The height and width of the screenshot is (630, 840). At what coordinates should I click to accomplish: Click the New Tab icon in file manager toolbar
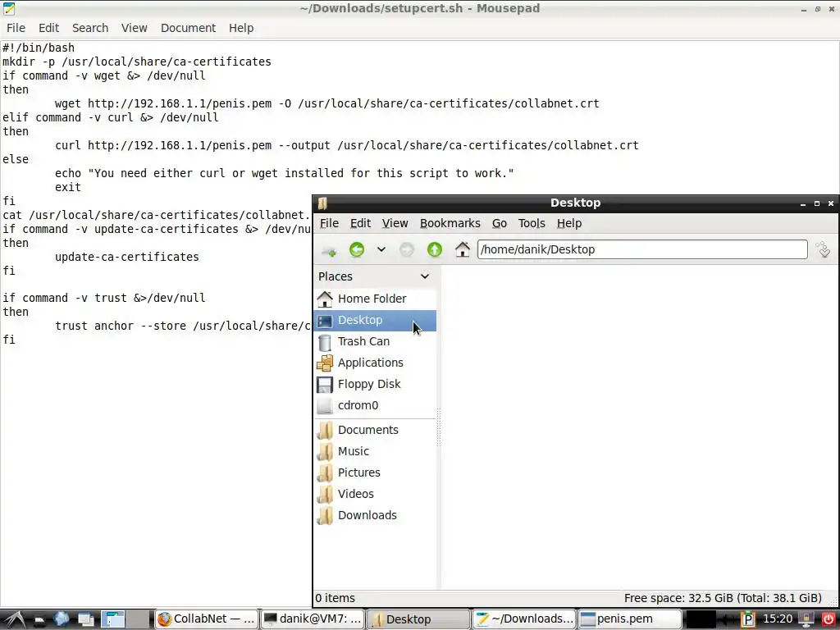coord(329,250)
